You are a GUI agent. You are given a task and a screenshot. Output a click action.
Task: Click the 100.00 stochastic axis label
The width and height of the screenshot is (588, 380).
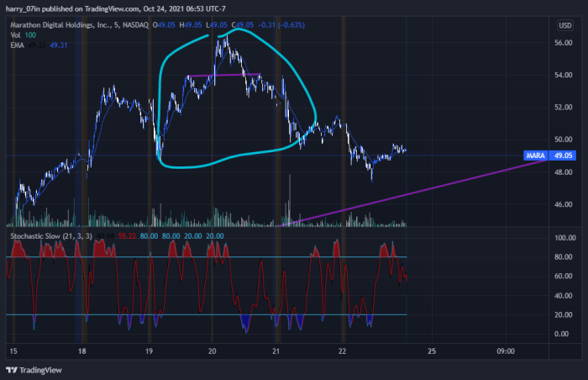coord(565,238)
